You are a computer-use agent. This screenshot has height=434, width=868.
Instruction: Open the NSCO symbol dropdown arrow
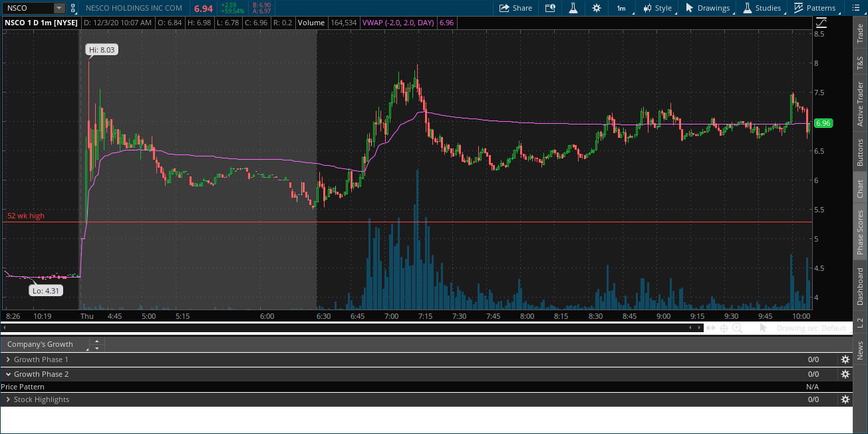point(59,8)
